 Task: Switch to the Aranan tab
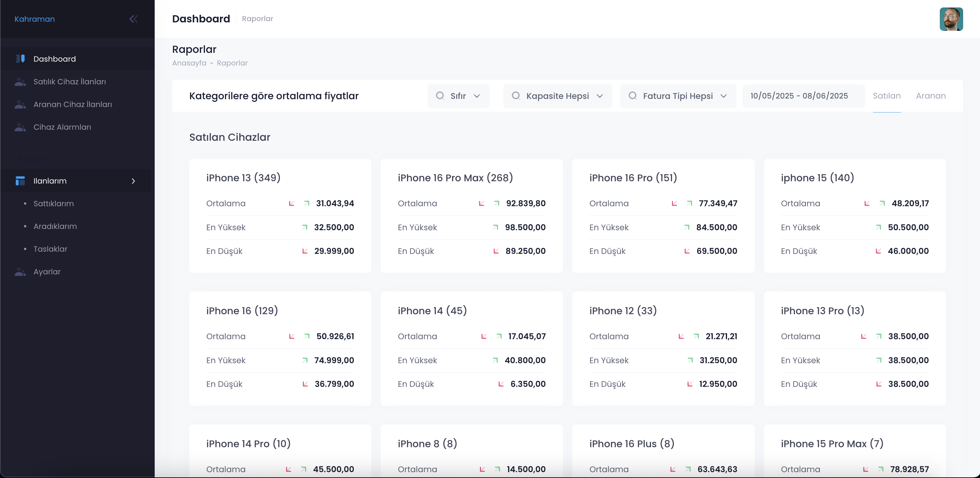(930, 96)
